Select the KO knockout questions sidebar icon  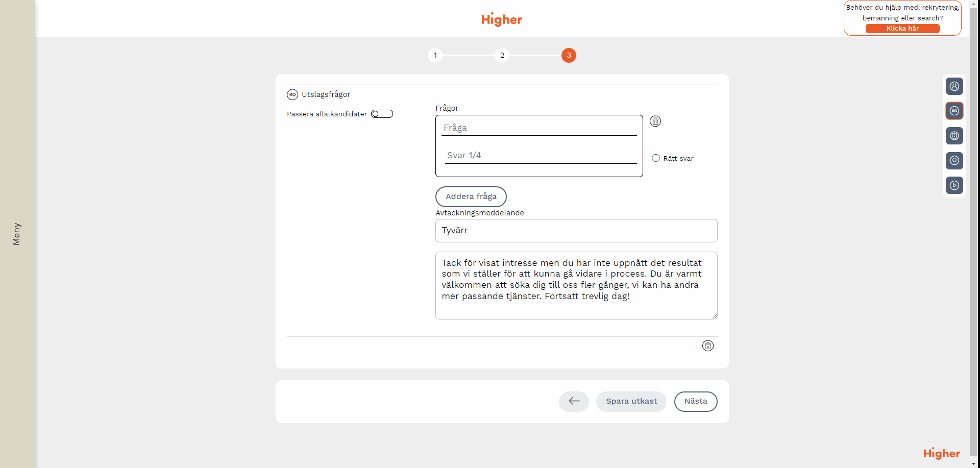pyautogui.click(x=954, y=111)
